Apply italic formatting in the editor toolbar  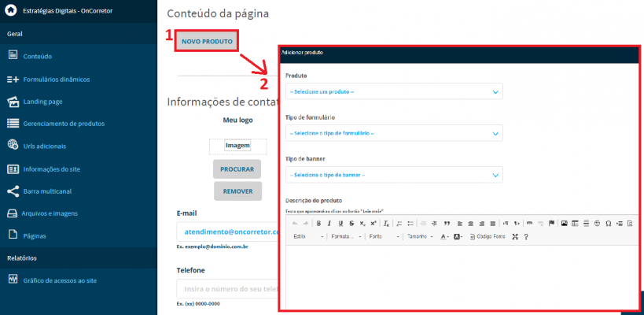click(x=329, y=224)
